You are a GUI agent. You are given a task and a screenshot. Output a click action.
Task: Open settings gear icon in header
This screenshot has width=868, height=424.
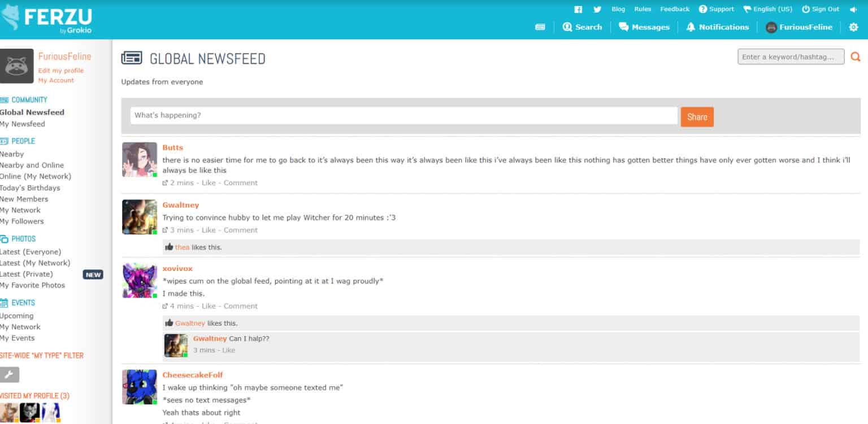tap(853, 27)
